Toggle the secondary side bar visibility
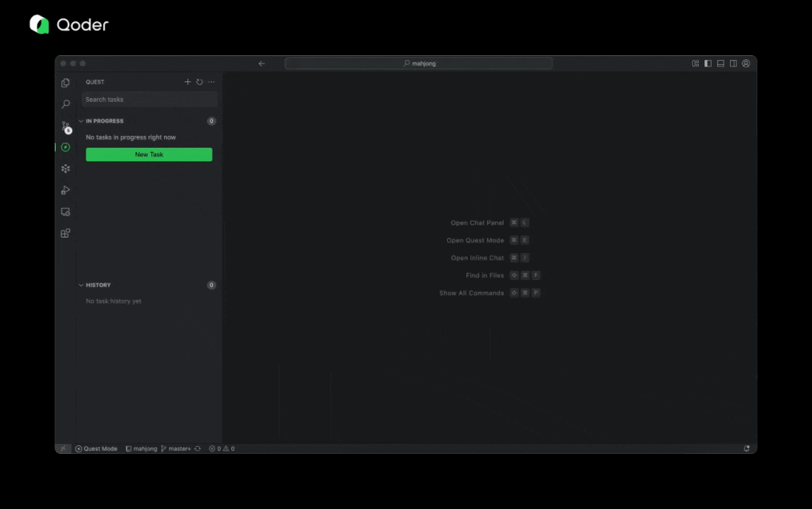 733,63
